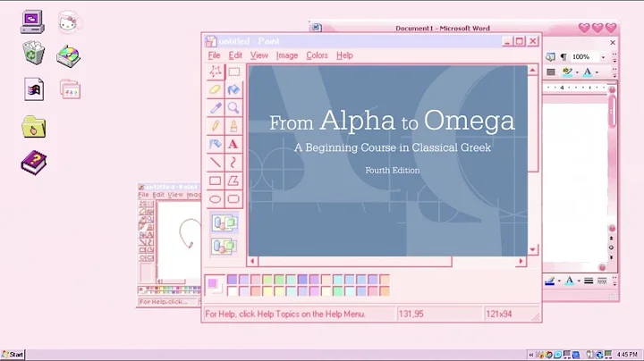Pick the first purple swatch in top palette row
644x361 pixels.
(232, 280)
